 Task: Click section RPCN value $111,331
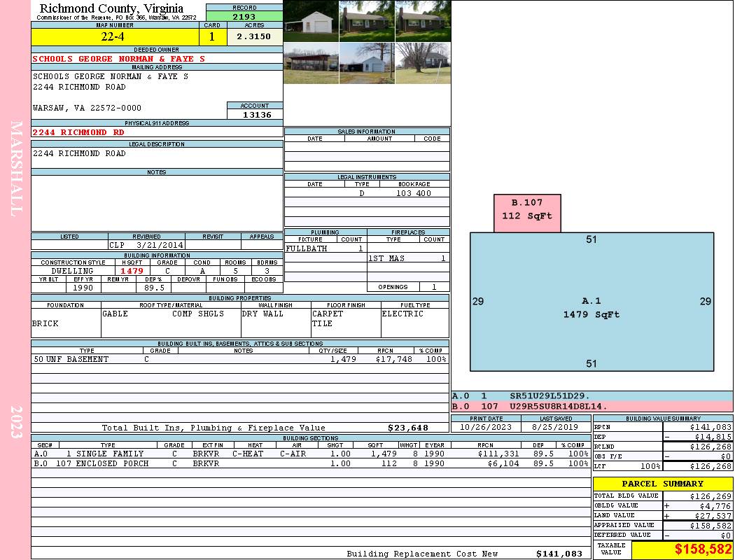498,454
